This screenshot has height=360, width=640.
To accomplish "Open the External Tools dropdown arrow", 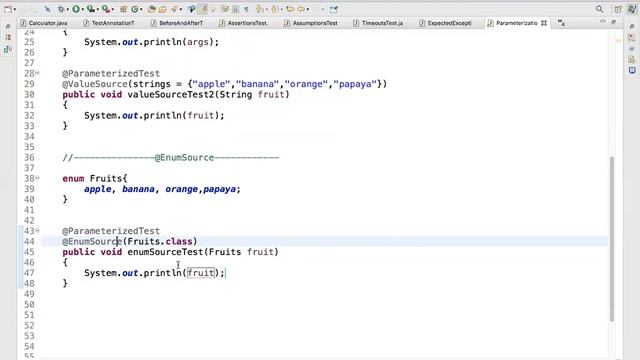I will pyautogui.click(x=113, y=9).
